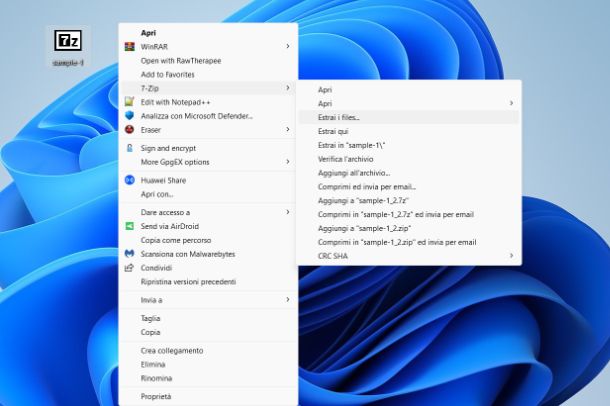Open the Eraser menu entry
The image size is (610, 406).
tap(208, 130)
